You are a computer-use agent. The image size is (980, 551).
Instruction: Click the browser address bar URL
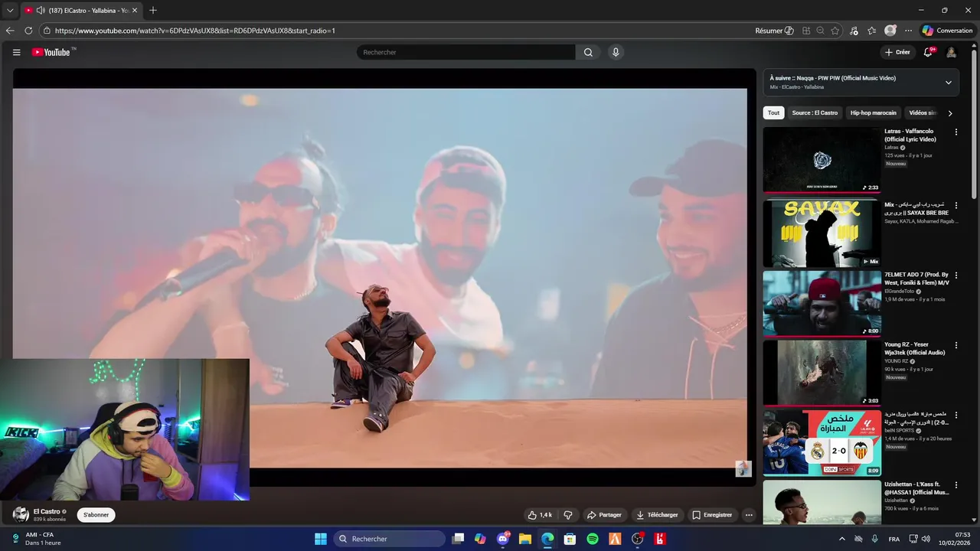195,31
